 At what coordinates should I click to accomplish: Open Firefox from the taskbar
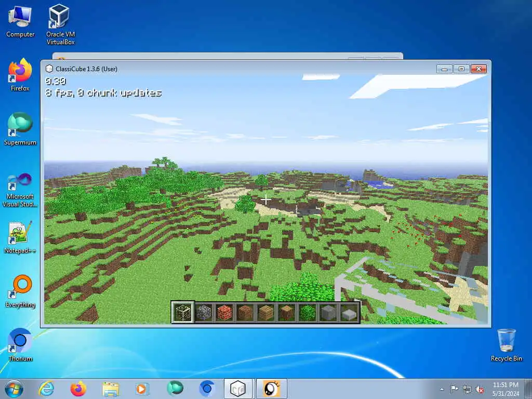(x=78, y=389)
